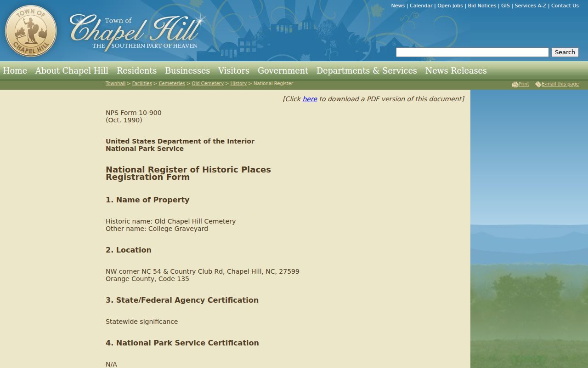Open the About Chapel Hill menu
The width and height of the screenshot is (588, 368).
point(72,70)
